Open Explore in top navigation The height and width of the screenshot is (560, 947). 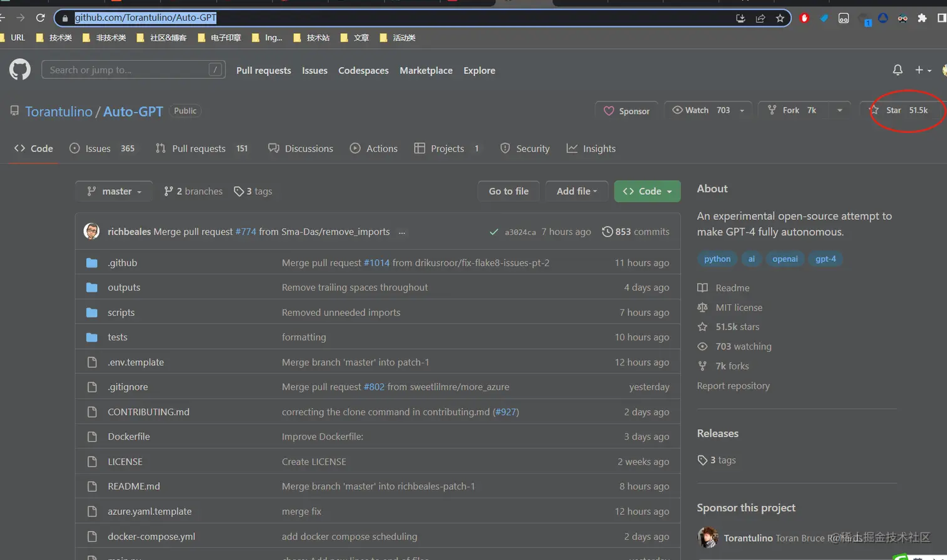click(x=479, y=70)
